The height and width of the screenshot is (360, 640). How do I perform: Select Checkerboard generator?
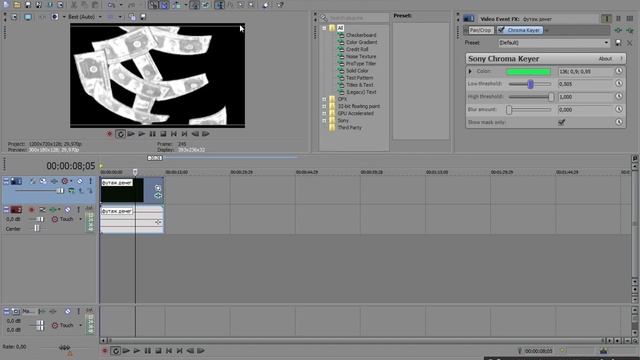[x=361, y=35]
